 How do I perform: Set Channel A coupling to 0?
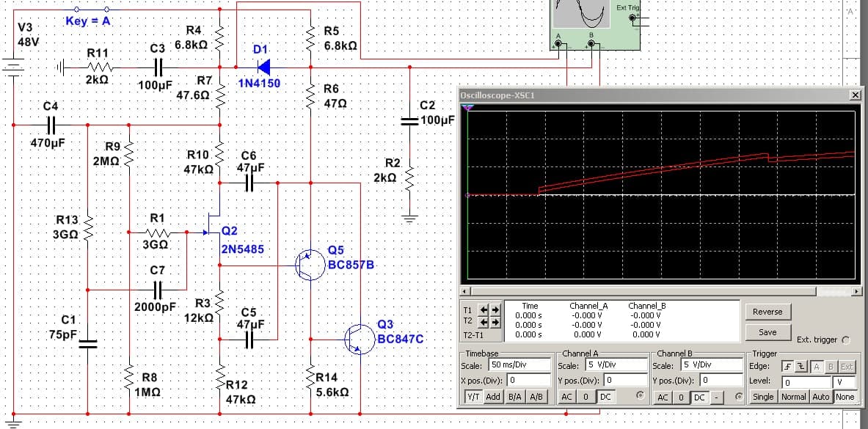(586, 397)
